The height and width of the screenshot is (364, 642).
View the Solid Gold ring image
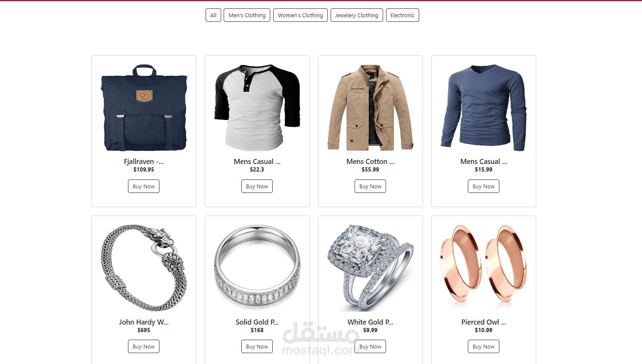point(257,268)
